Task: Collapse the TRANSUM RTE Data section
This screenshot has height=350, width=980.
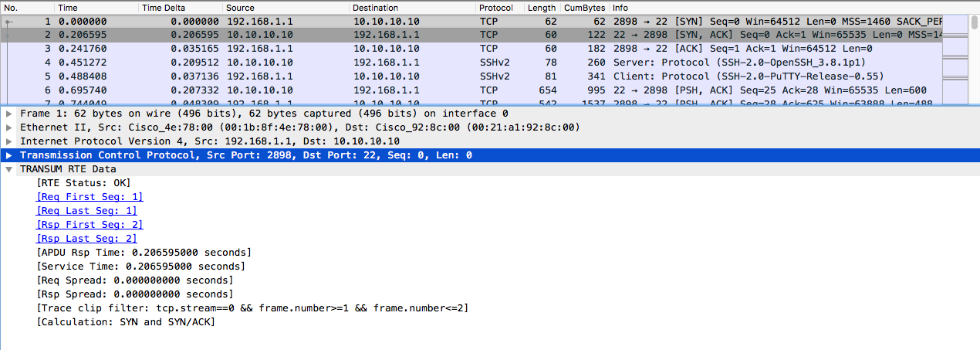Action: [8, 169]
